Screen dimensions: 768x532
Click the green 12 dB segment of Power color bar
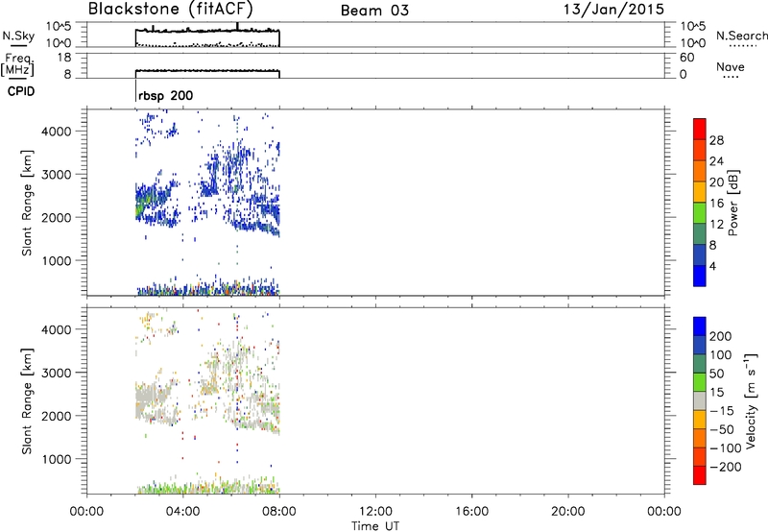700,213
